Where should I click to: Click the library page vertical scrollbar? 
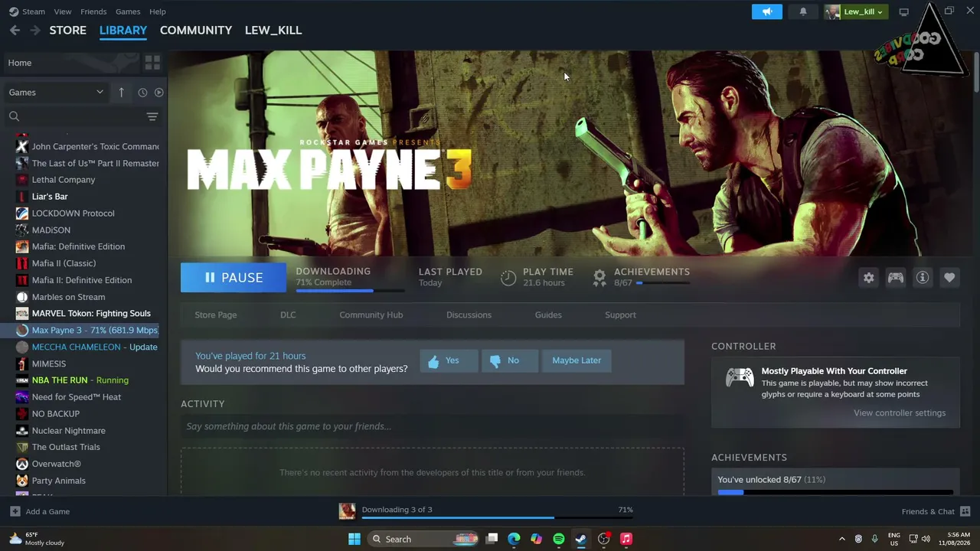976,73
